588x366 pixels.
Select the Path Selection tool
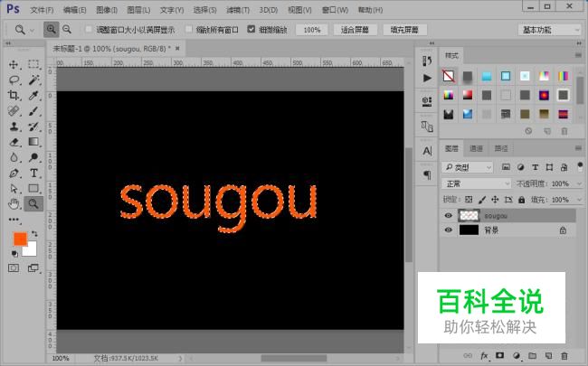pos(14,189)
